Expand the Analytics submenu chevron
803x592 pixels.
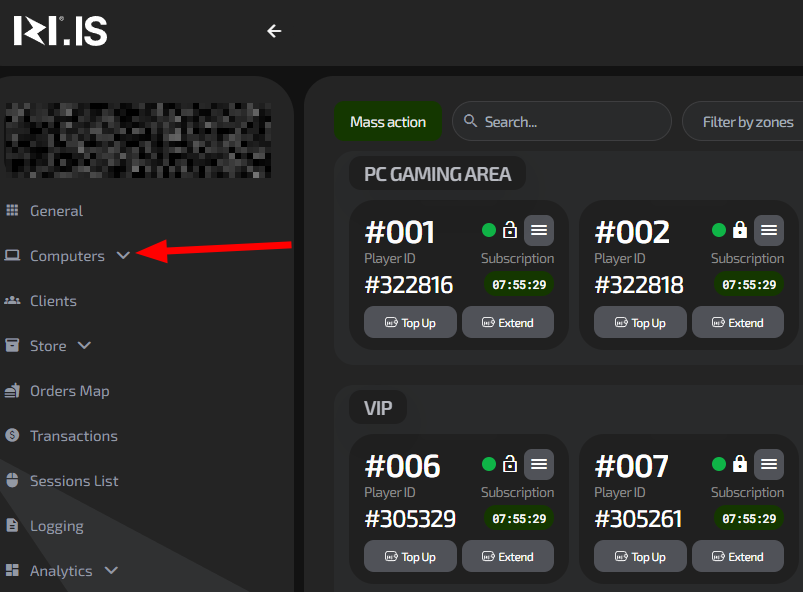point(111,571)
